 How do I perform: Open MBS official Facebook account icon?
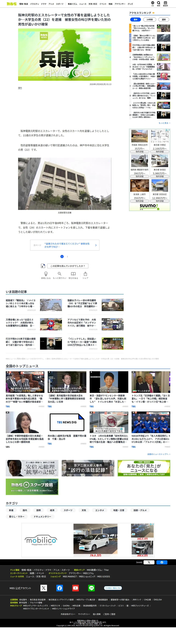click(x=60, y=588)
